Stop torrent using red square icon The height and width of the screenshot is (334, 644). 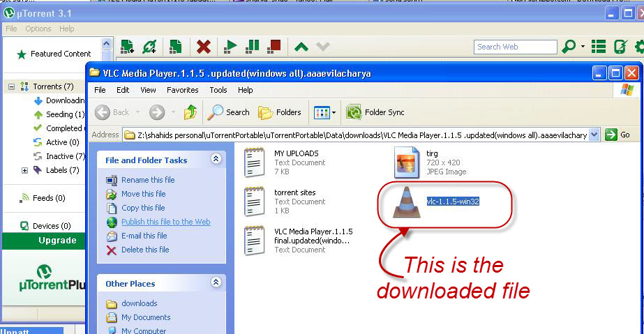274,46
